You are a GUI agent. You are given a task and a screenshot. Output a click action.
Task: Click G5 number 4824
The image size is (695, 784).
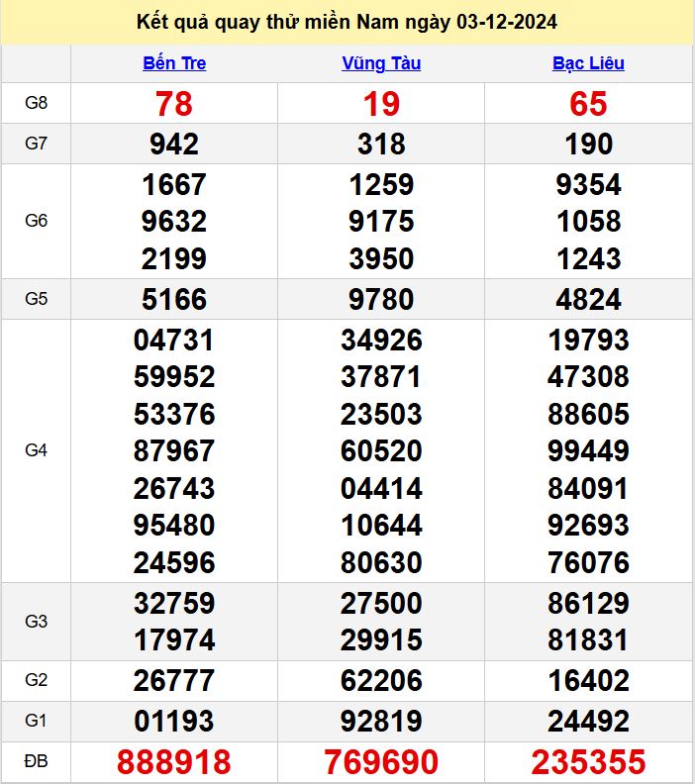click(x=588, y=300)
